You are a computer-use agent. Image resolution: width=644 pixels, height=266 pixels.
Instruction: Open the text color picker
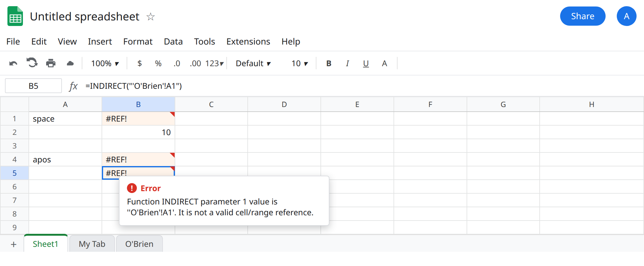[385, 63]
